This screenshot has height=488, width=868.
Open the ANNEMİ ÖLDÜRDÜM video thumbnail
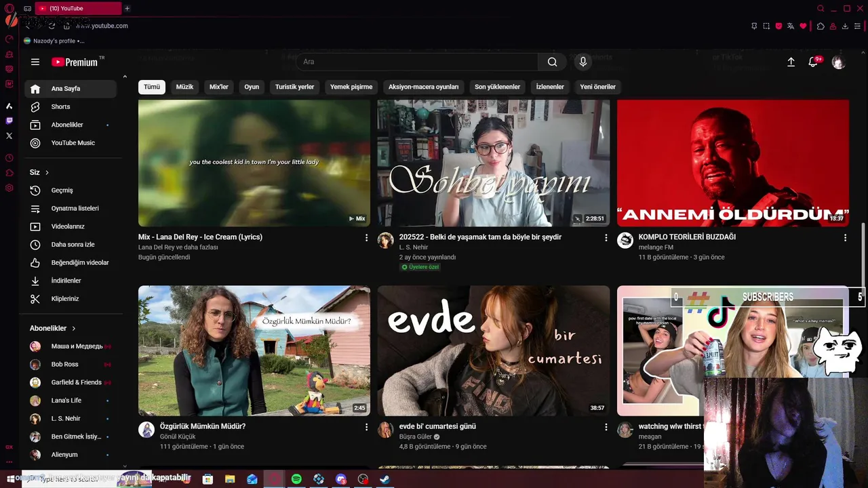[x=733, y=163]
